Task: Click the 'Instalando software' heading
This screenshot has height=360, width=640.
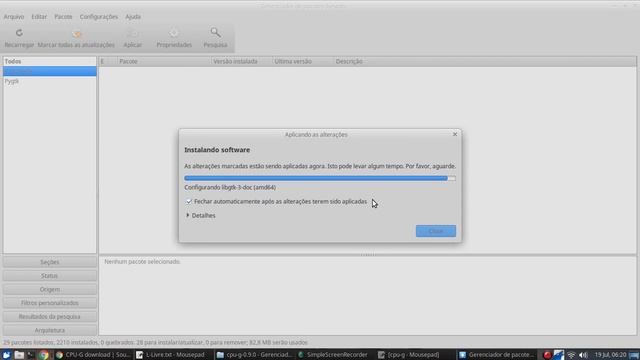Action: pos(217,150)
